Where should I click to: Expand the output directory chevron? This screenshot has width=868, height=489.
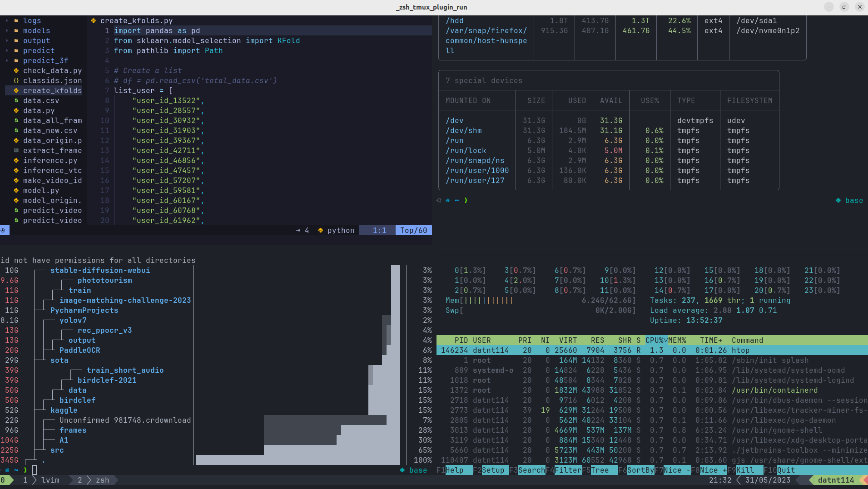click(6, 40)
